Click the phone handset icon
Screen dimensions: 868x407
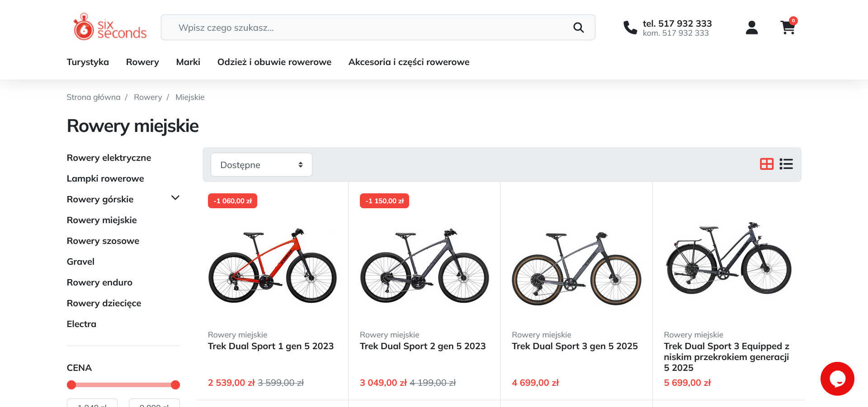pos(630,28)
